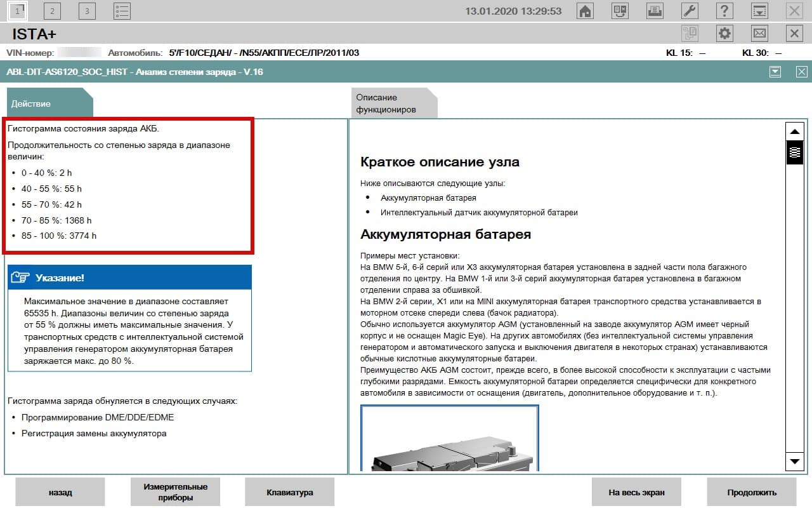Click 'Программирование DME/DDE/EDME' item
Viewport: 812px width, 508px height.
click(x=98, y=417)
